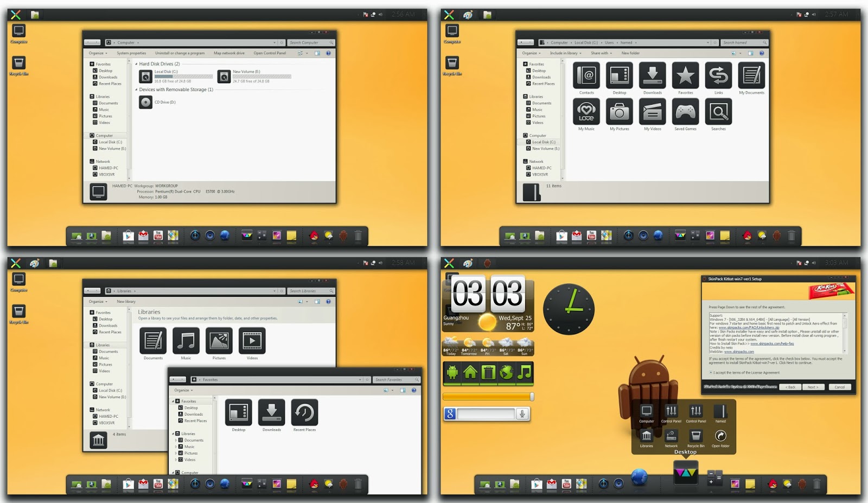Click the orange slider bar handle widget
Screen dimensions: 868x503
(x=532, y=397)
